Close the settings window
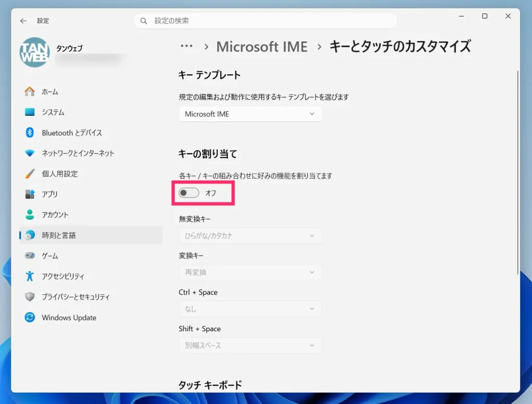Viewport: 532px width, 404px height. (508, 16)
